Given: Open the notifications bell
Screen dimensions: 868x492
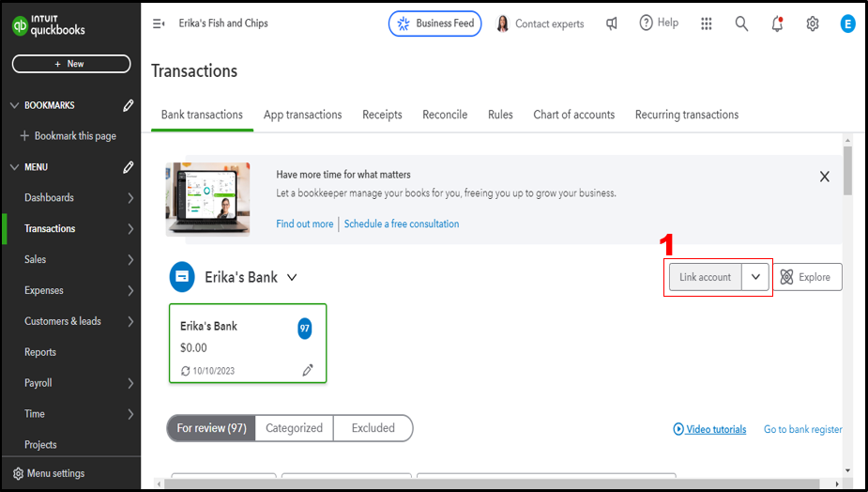Looking at the screenshot, I should [777, 23].
